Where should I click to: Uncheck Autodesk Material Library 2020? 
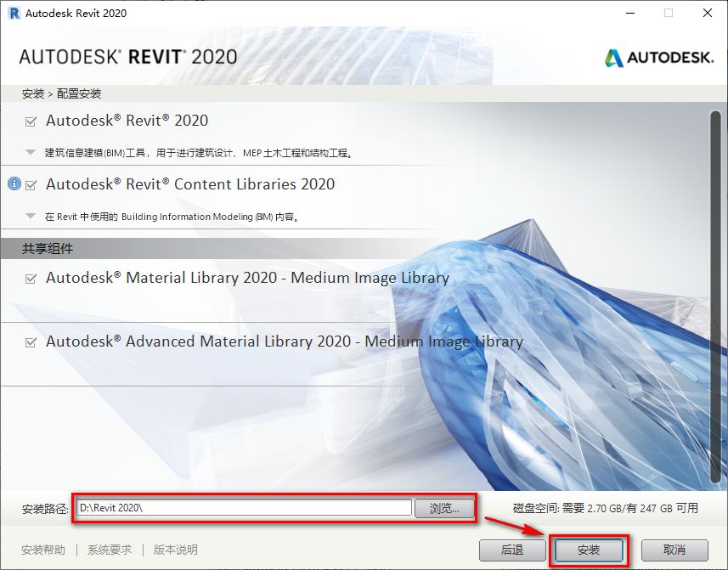30,278
